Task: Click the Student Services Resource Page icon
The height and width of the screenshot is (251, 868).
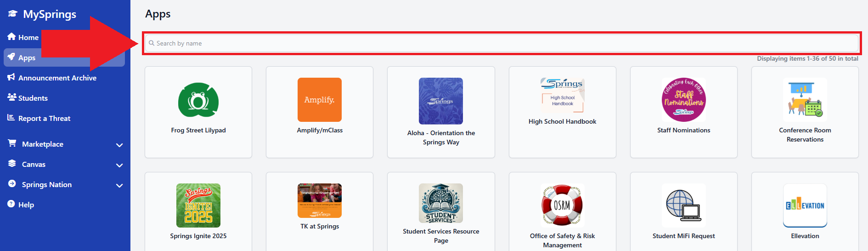Action: point(441,203)
